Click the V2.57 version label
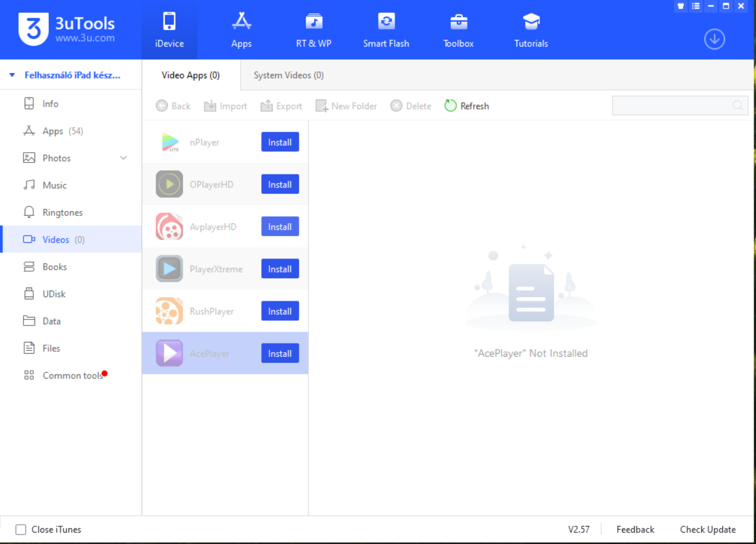756x544 pixels. [579, 530]
